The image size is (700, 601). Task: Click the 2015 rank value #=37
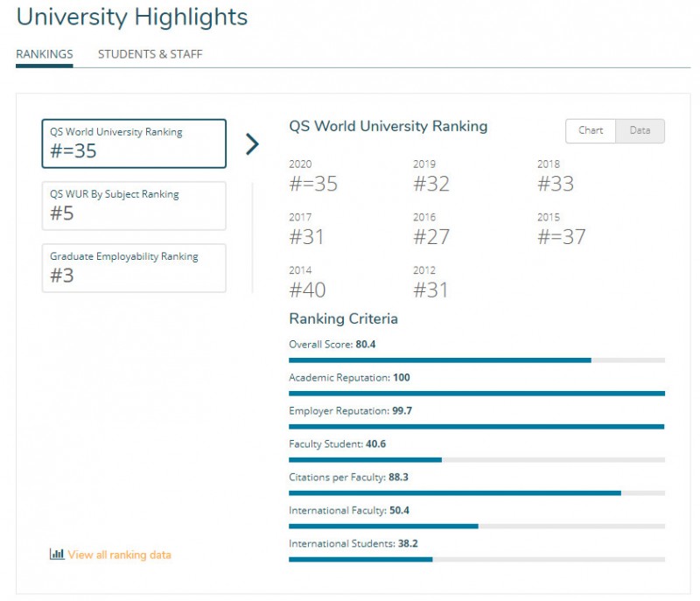561,237
